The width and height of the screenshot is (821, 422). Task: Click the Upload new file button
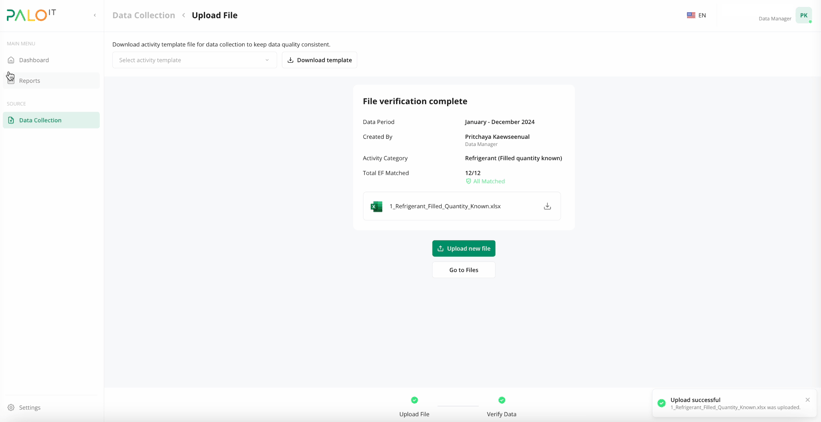click(463, 248)
